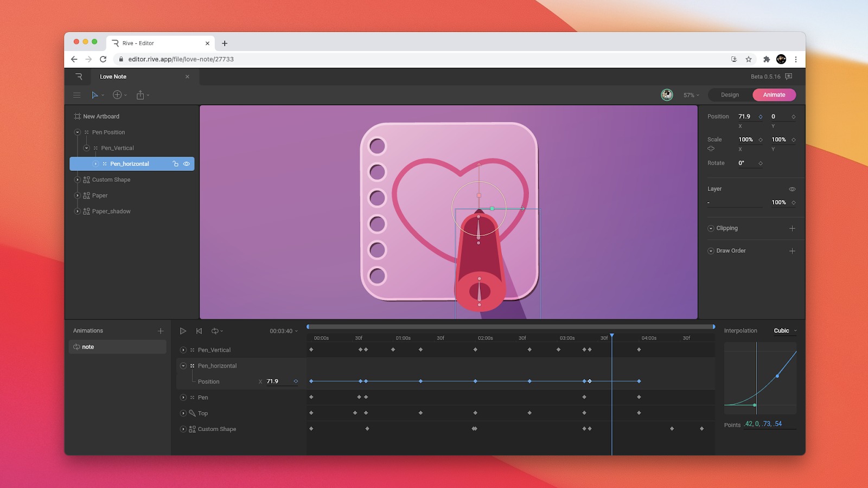Open the create shape tool menu
This screenshot has height=488, width=868.
pyautogui.click(x=118, y=95)
